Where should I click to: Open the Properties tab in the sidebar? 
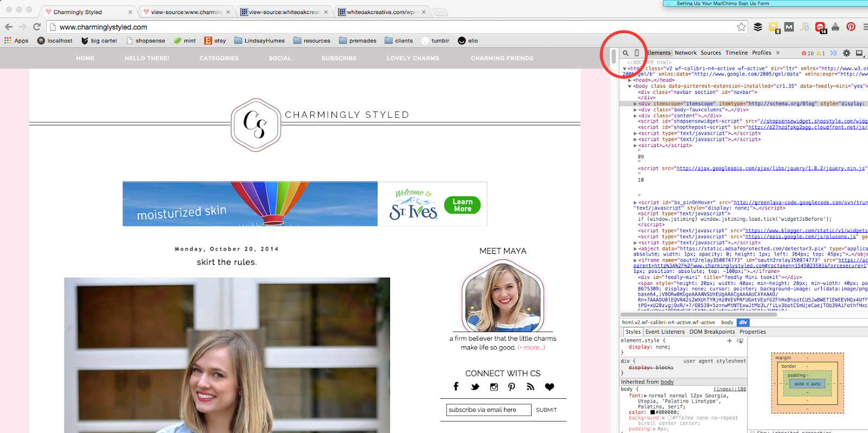[x=753, y=332]
